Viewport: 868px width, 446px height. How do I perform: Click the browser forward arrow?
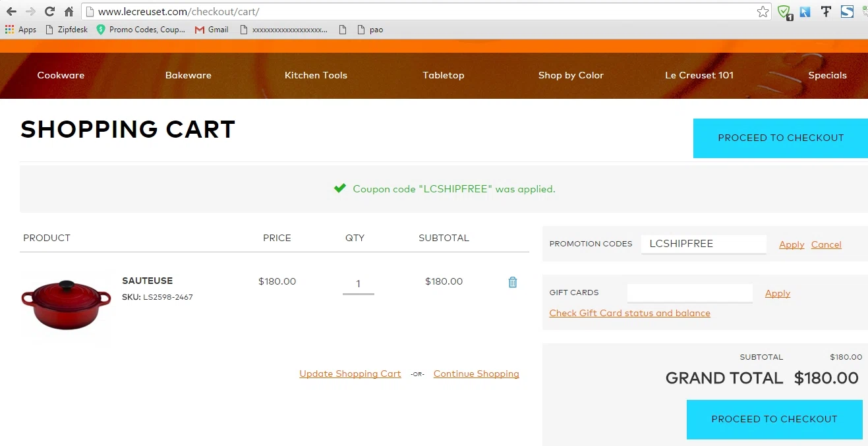(x=30, y=12)
